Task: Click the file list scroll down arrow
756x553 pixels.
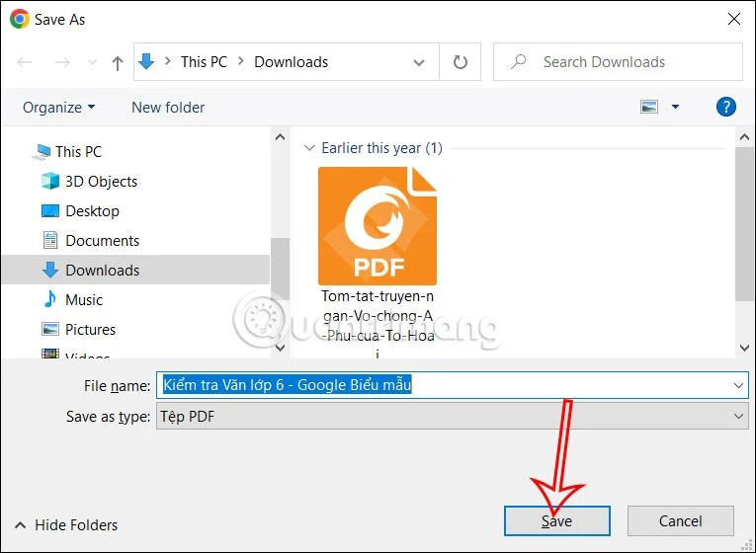Action: tap(744, 348)
